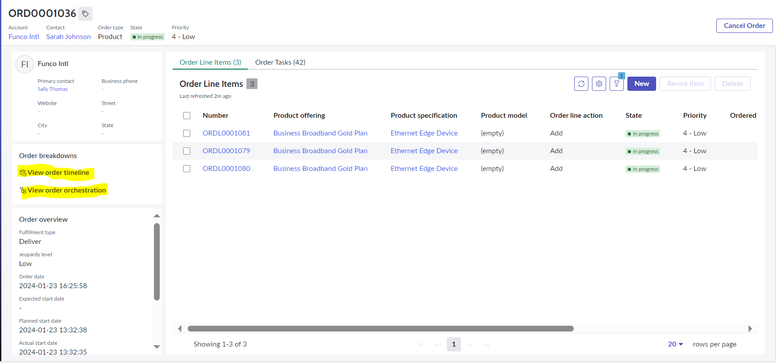The height and width of the screenshot is (363, 776).
Task: Go to next page arrow
Action: pos(470,344)
